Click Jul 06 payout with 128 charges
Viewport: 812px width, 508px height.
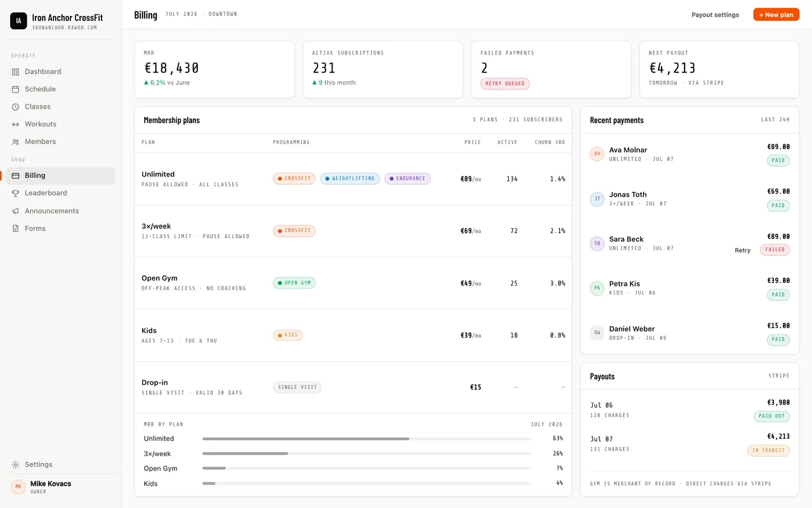tap(690, 410)
